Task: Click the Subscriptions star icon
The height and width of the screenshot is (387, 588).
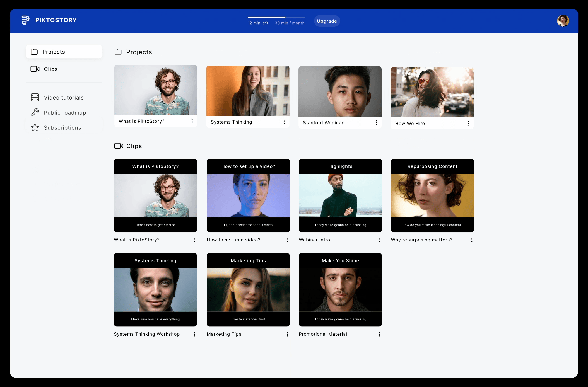Action: [x=35, y=127]
